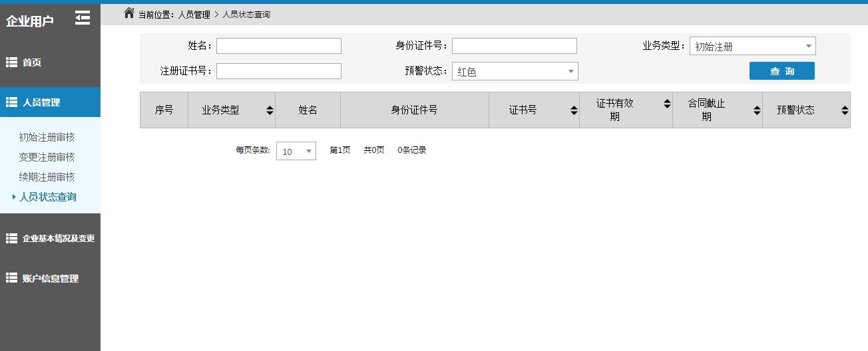Open 企业基本情况及变更 menu

pyautogui.click(x=58, y=238)
